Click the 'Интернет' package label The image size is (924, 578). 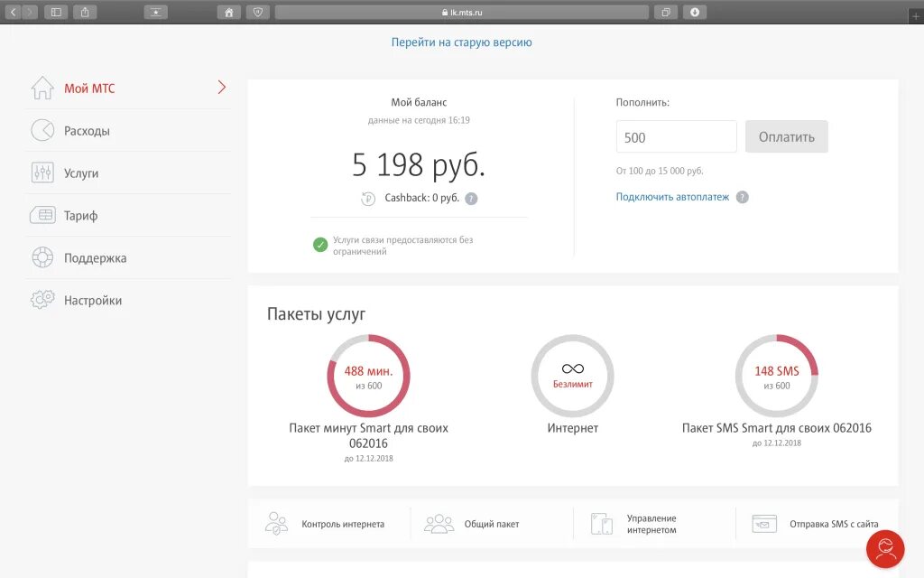572,428
